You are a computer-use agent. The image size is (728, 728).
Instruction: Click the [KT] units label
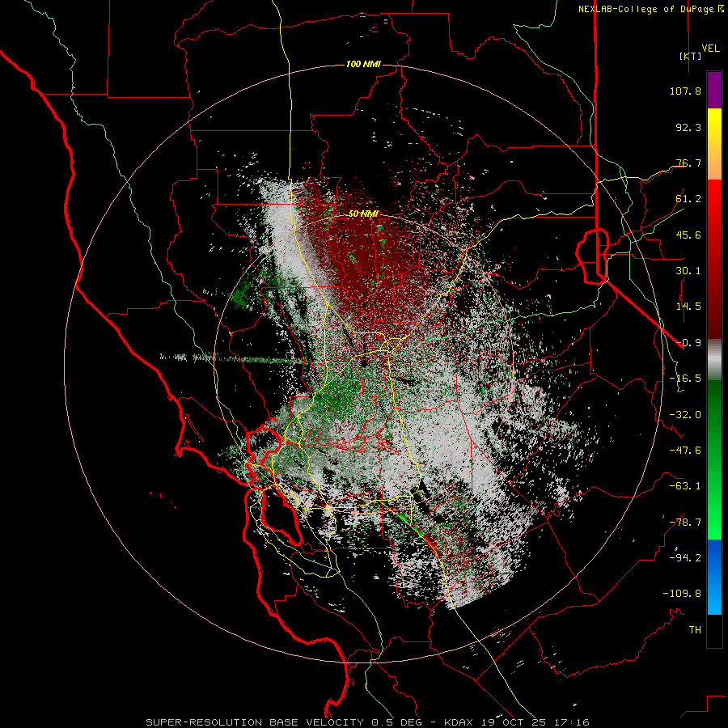(691, 56)
